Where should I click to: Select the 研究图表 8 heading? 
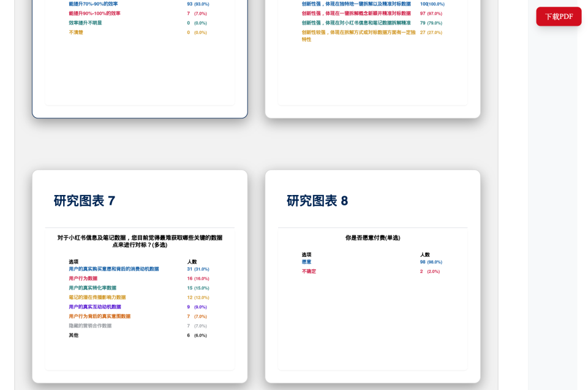click(x=317, y=201)
